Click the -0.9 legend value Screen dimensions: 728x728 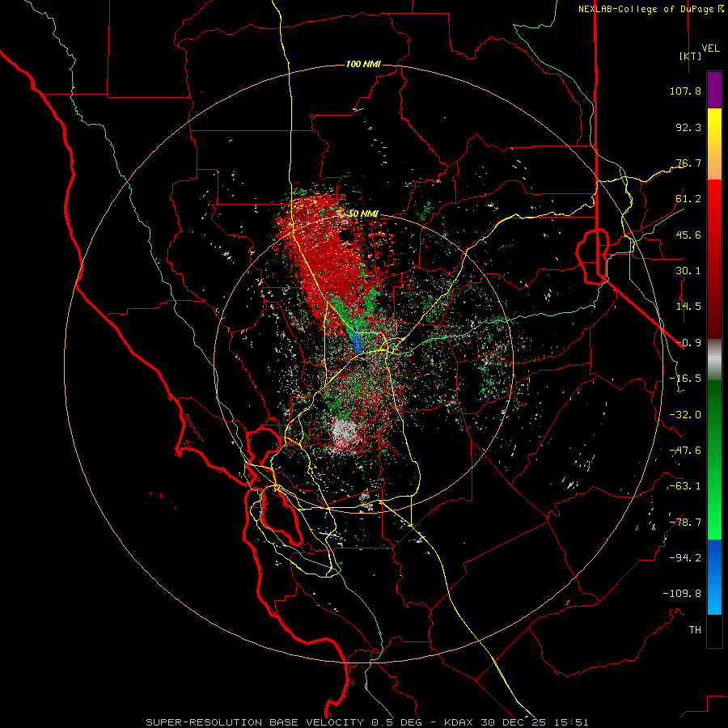click(688, 343)
